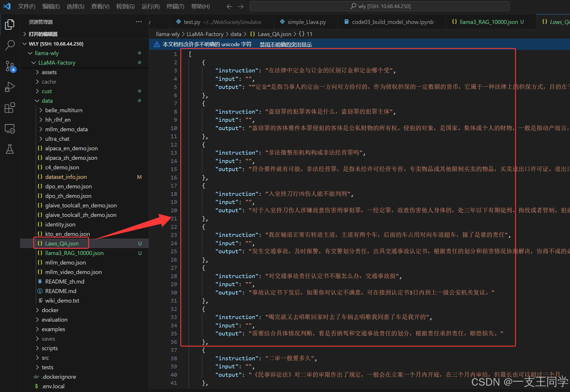Open the Testing flask icon
Image resolution: width=570 pixels, height=392 pixels.
[x=10, y=149]
